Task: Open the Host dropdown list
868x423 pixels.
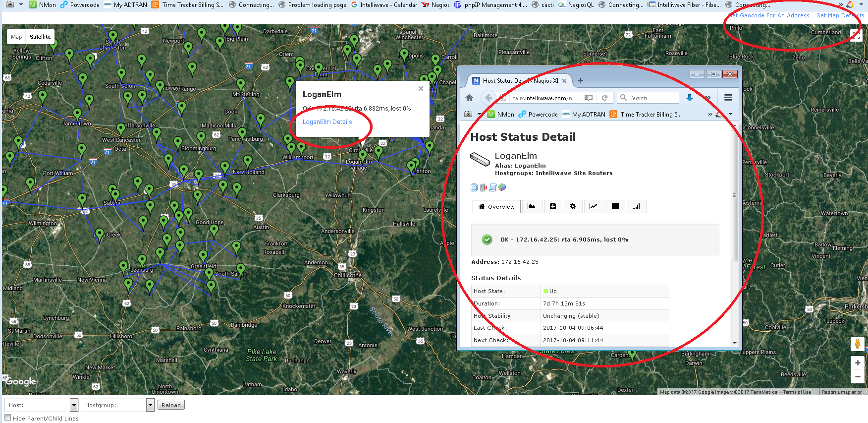Action: coord(74,405)
